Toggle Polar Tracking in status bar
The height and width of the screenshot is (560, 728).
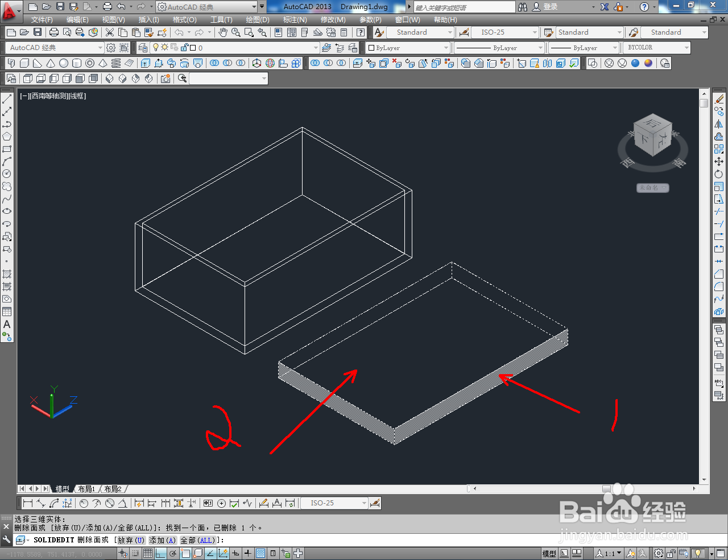click(x=172, y=553)
